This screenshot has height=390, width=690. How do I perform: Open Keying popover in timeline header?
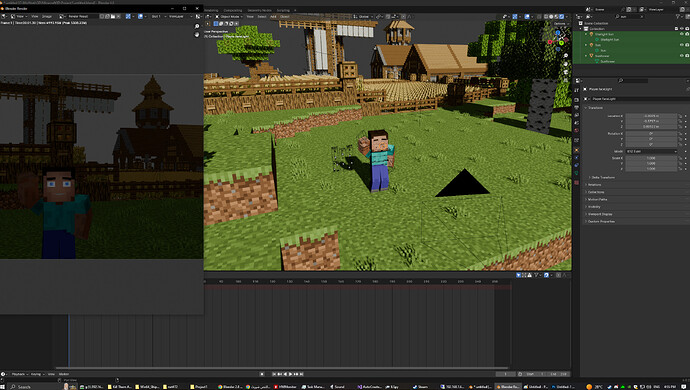coord(37,374)
